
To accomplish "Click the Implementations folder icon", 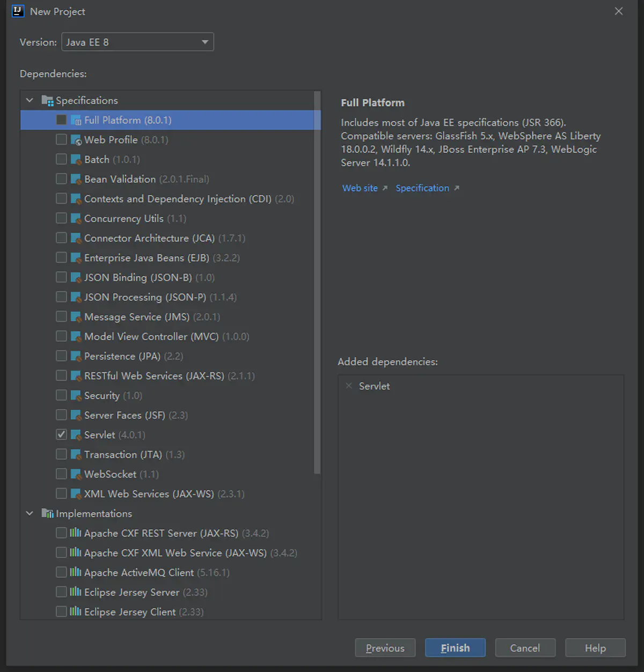I will [47, 513].
